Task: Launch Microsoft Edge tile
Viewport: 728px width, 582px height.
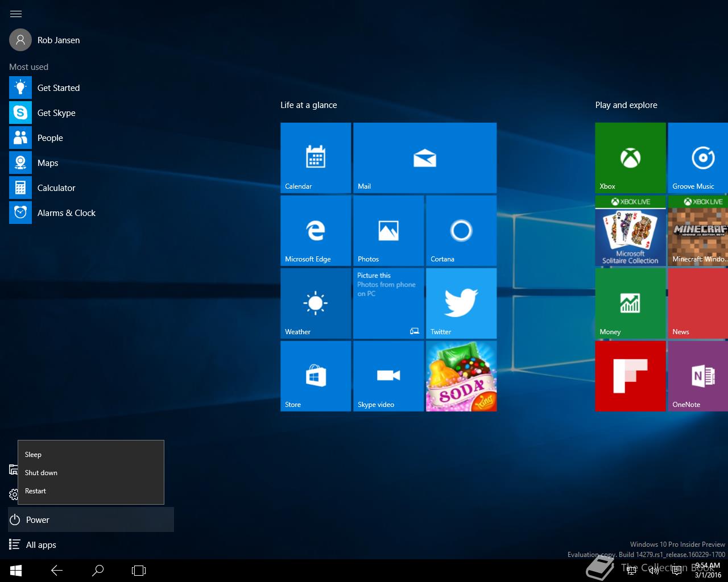Action: pyautogui.click(x=316, y=231)
